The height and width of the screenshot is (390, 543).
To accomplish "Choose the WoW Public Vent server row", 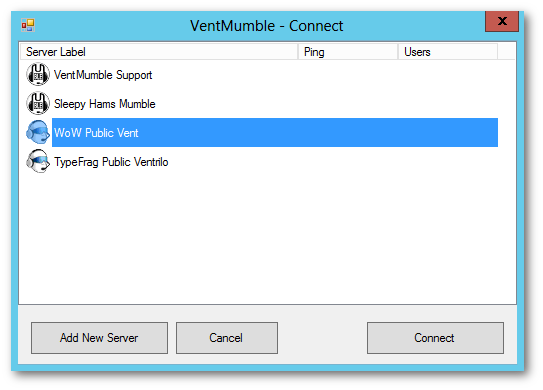I will 275,133.
